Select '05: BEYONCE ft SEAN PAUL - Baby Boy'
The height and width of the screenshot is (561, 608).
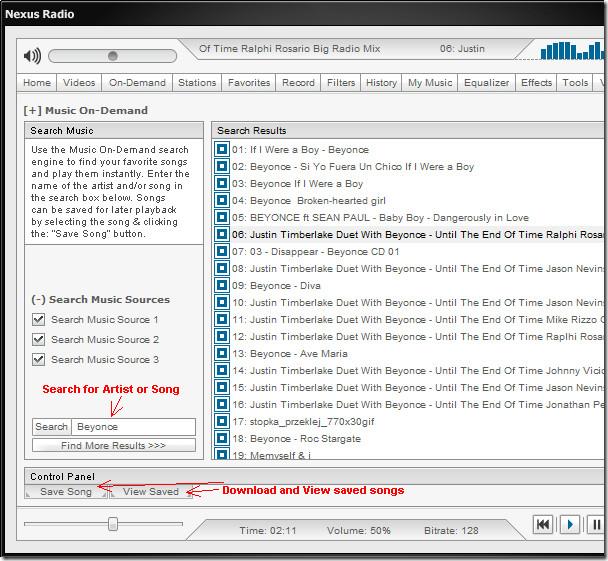coord(380,217)
